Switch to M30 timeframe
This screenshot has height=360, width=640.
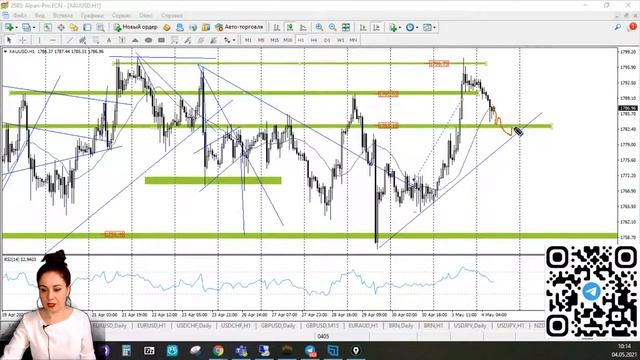(x=288, y=40)
